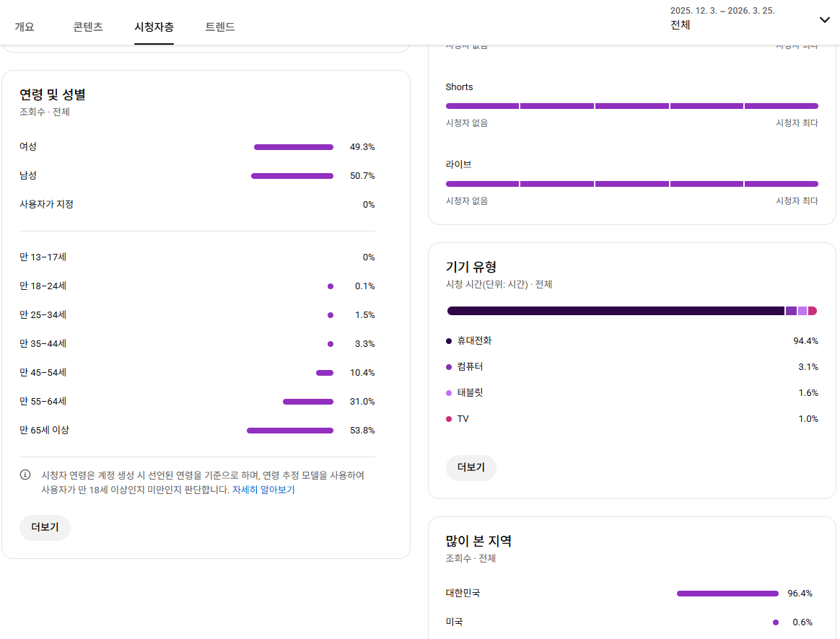Click the info icon beside the age note

tap(25, 475)
